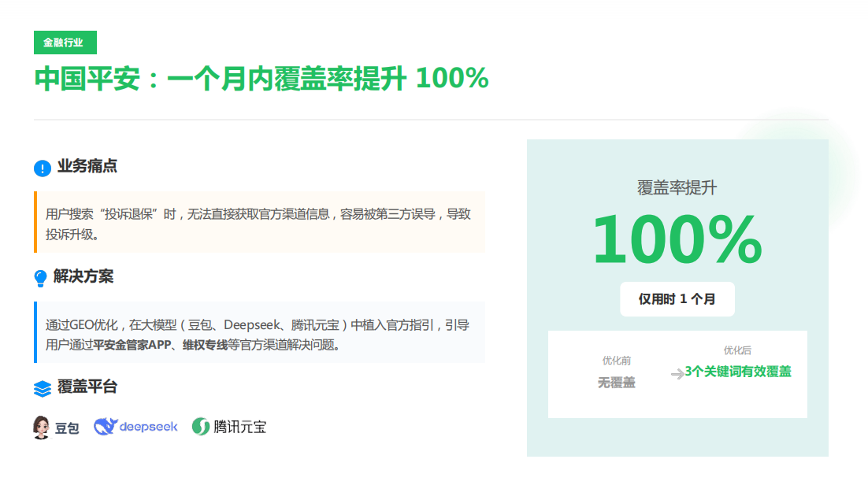This screenshot has height=485, width=868.
Task: Click the headline 中国平安 title
Action: pos(261,79)
